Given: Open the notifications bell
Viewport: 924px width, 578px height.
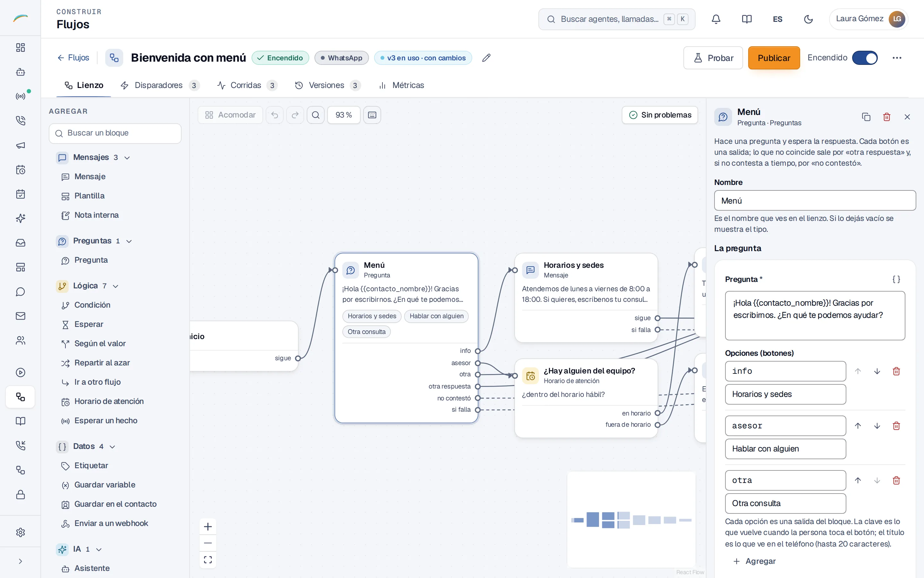Looking at the screenshot, I should point(716,19).
